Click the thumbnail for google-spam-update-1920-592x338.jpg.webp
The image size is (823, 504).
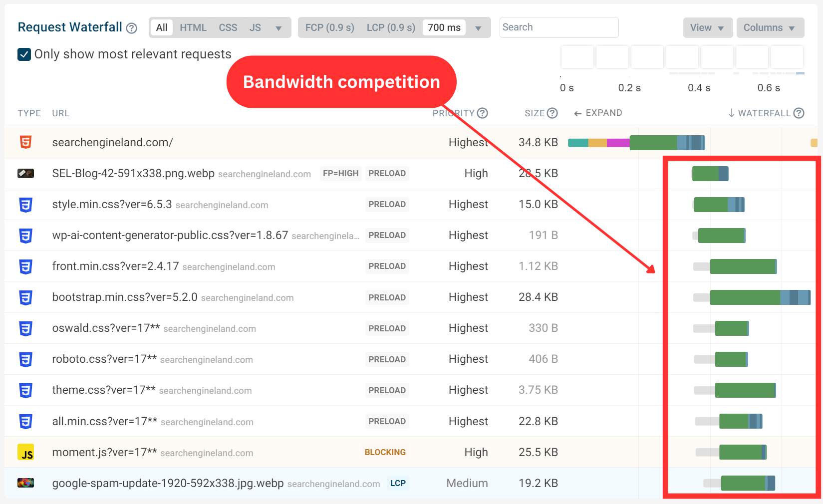click(25, 483)
